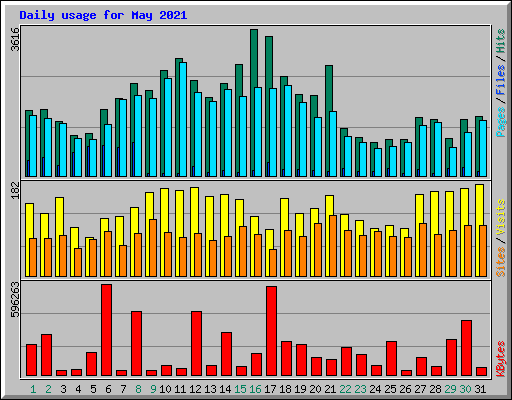Click day 10 on the x-axis
Screen dimensions: 512x400
point(165,389)
